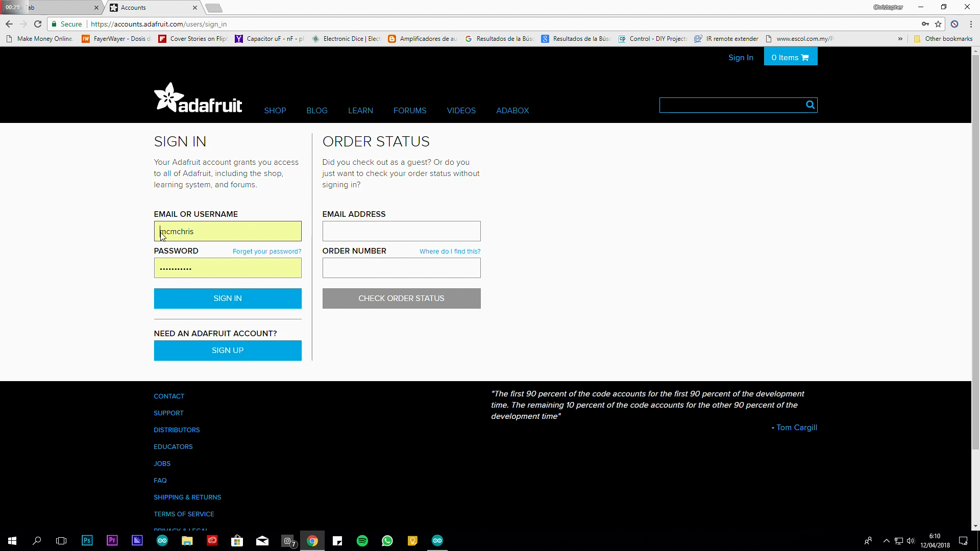This screenshot has width=980, height=551.
Task: Open Windows taskbar search
Action: (x=37, y=541)
